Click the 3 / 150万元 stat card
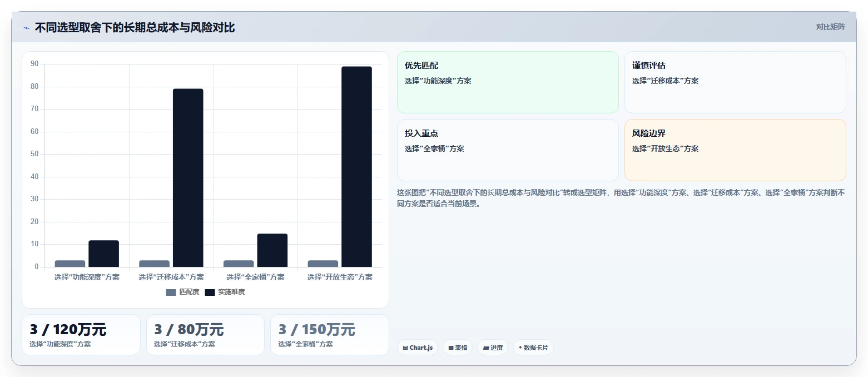The image size is (868, 377). coord(330,335)
